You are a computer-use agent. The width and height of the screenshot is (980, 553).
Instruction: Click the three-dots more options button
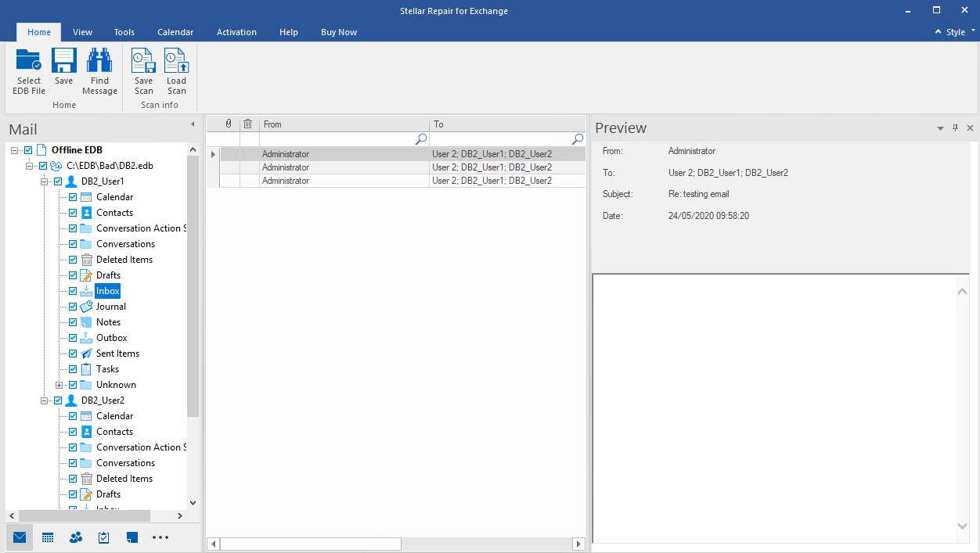160,537
